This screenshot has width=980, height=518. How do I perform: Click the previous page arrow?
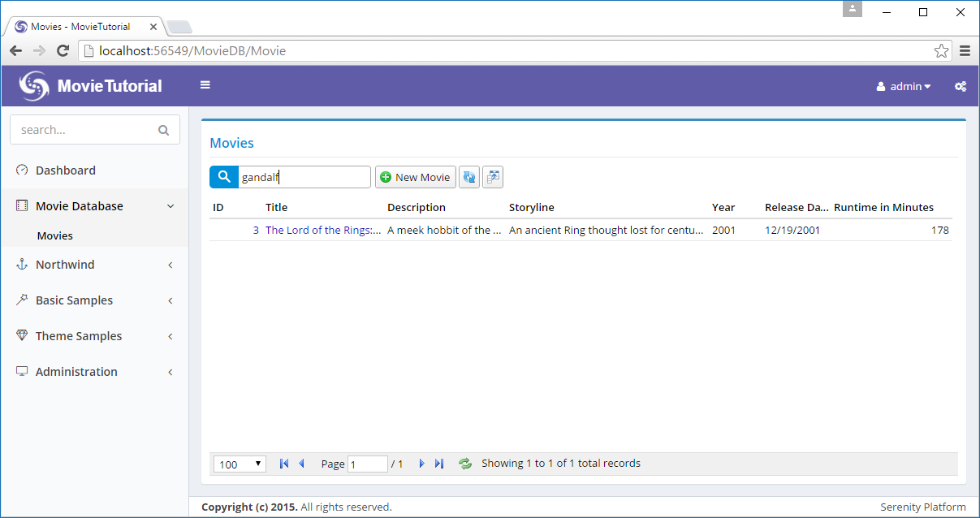click(x=301, y=464)
